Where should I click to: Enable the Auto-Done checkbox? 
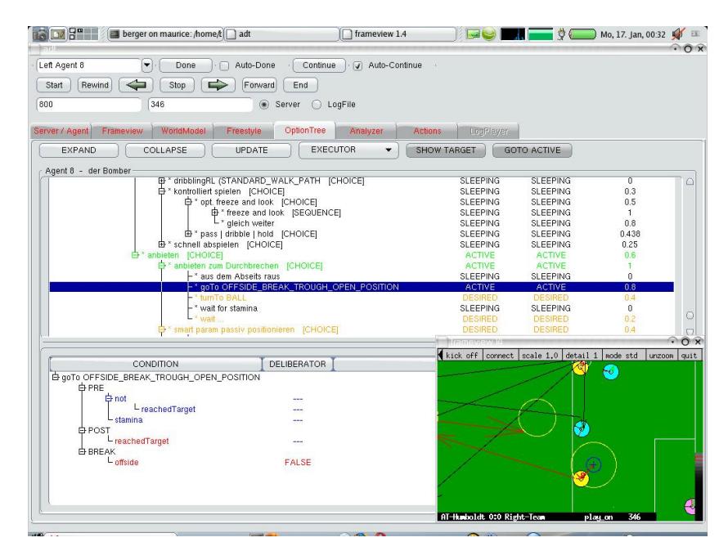pyautogui.click(x=224, y=66)
